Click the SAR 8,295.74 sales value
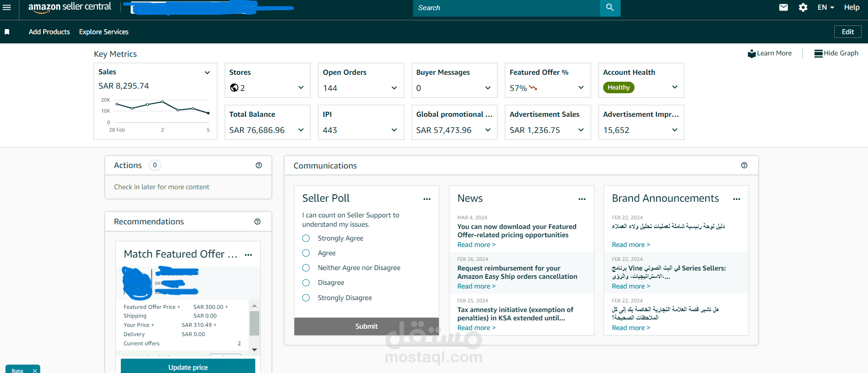 124,86
